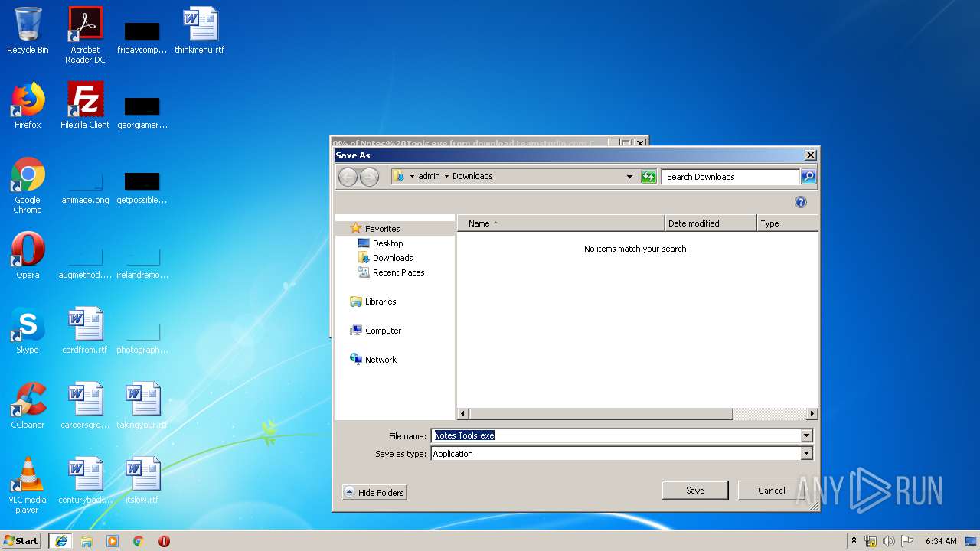The image size is (980, 551).
Task: Launch Skype from the desktop
Action: coord(28,331)
